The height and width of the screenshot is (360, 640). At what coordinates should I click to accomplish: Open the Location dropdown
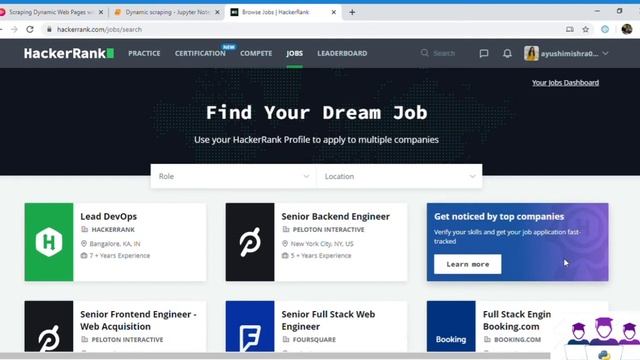click(399, 176)
